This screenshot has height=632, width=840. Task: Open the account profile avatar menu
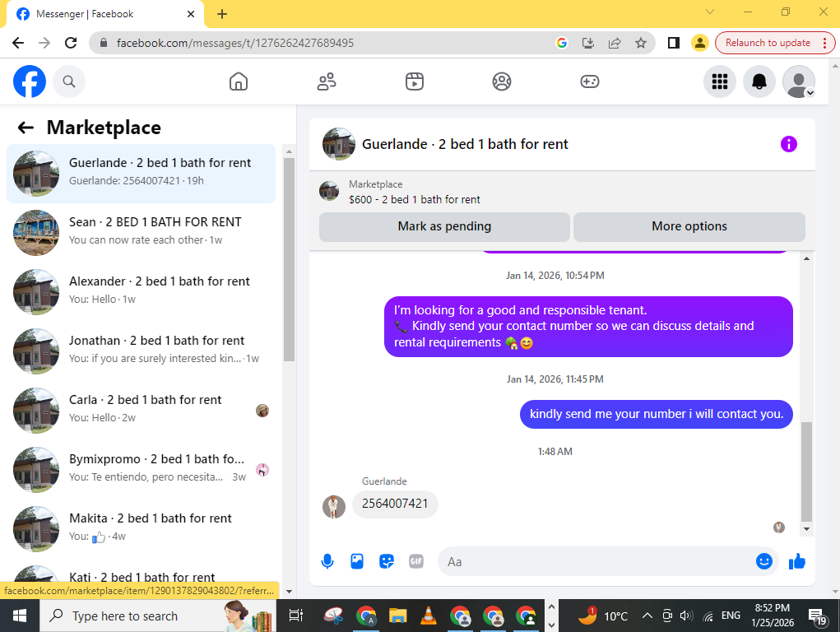tap(799, 81)
